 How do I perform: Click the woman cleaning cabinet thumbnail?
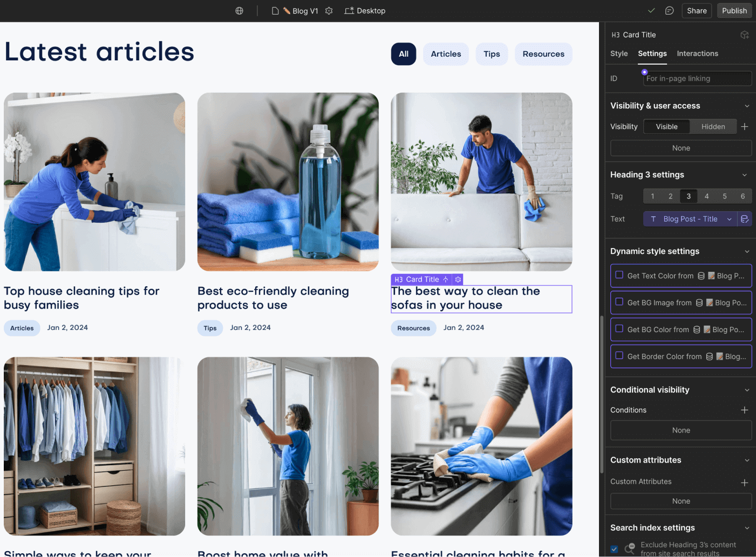click(x=94, y=182)
